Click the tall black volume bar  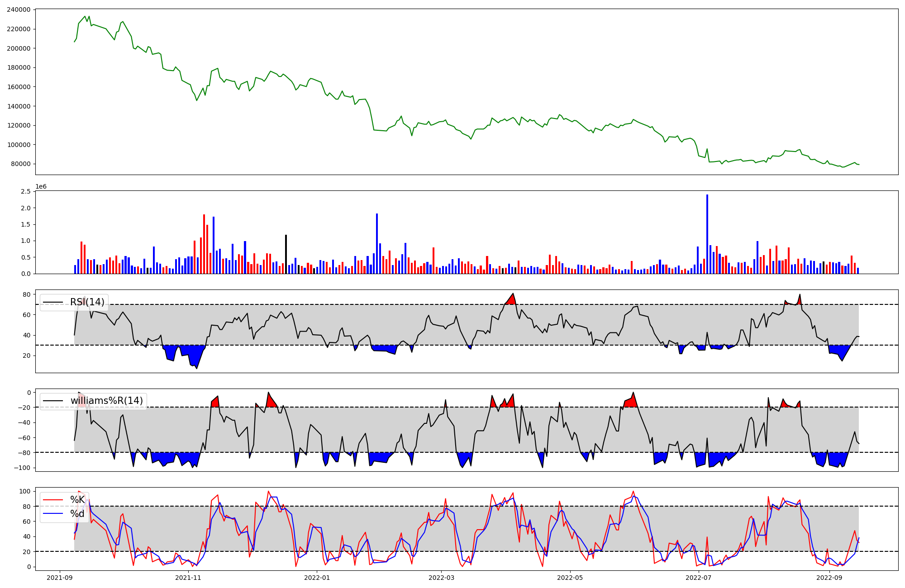coord(286,254)
